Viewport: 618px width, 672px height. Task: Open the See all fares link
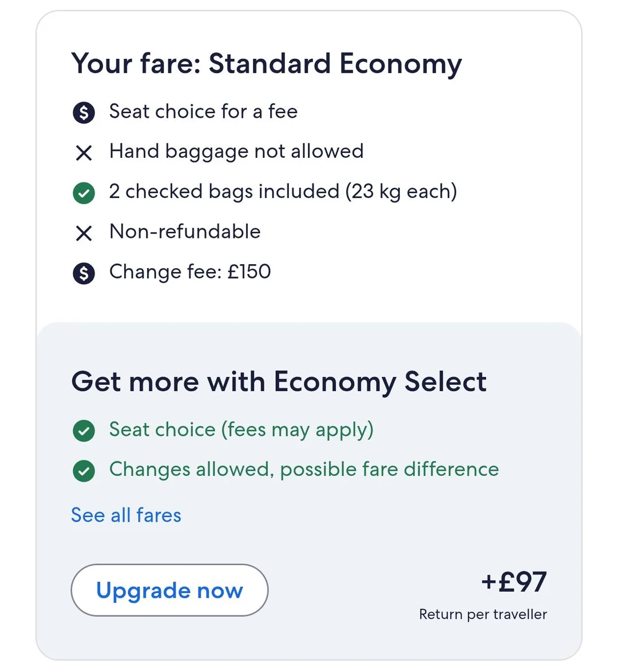(126, 515)
